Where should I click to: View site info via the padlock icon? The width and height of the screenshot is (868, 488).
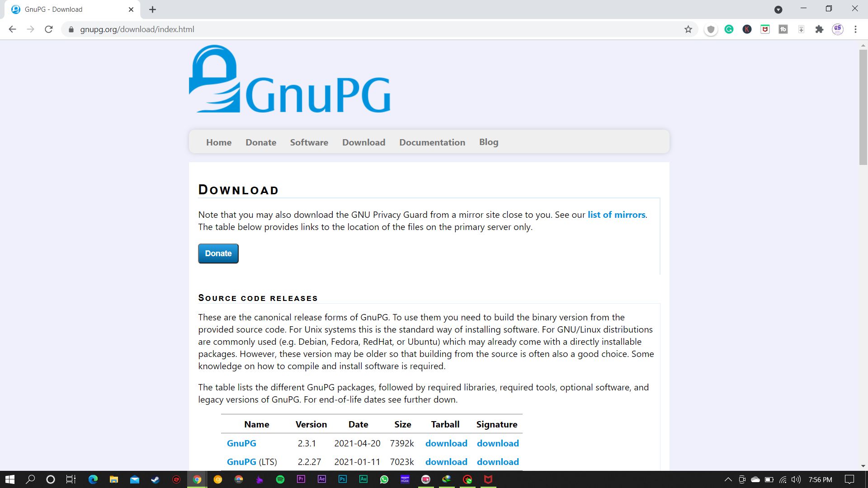71,29
